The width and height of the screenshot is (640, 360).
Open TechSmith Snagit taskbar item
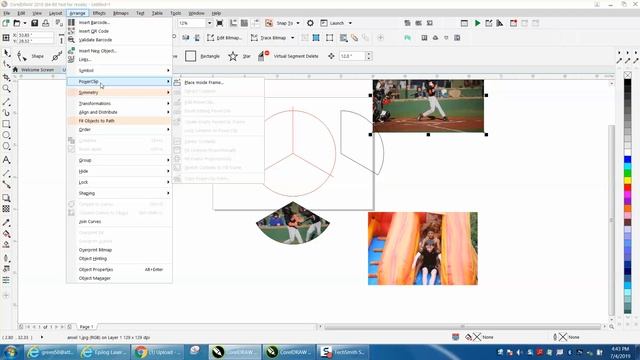click(344, 352)
